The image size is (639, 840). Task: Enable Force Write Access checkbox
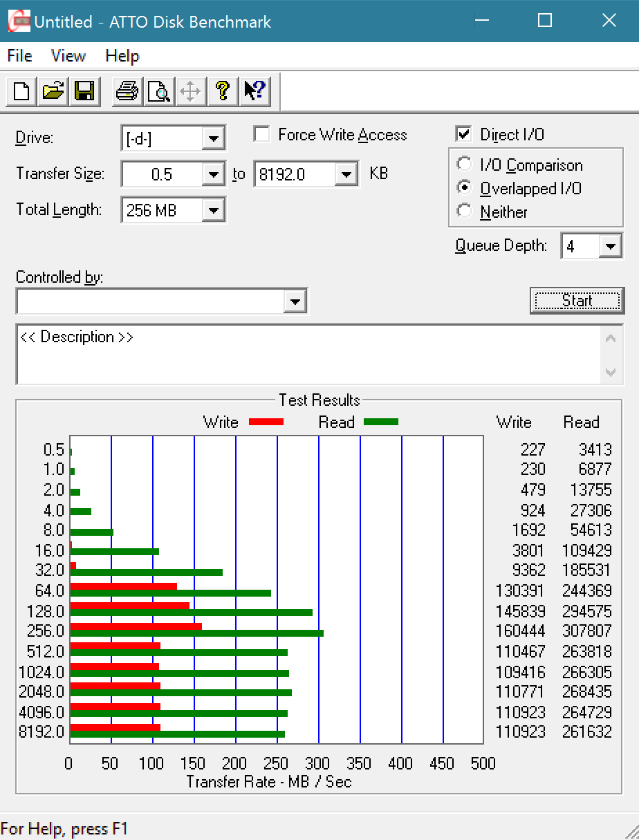pyautogui.click(x=261, y=134)
